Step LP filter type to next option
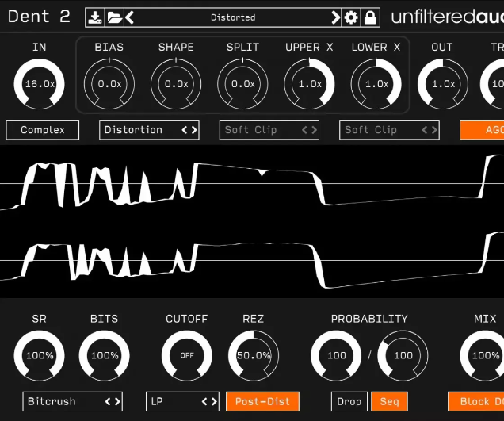 (x=215, y=401)
